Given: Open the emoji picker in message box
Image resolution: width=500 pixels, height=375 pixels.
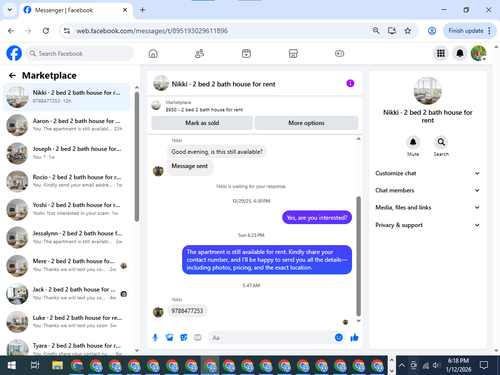Looking at the screenshot, I should pos(339,337).
